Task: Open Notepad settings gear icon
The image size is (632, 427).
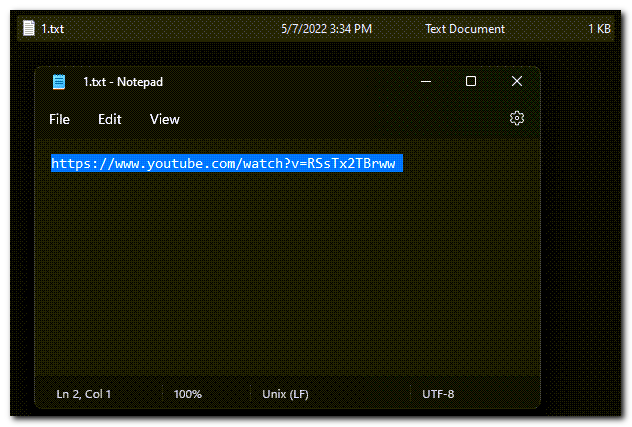Action: point(517,119)
